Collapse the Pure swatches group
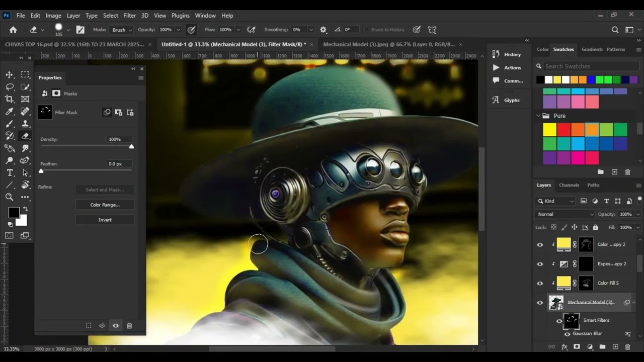644x362 pixels. coord(538,116)
